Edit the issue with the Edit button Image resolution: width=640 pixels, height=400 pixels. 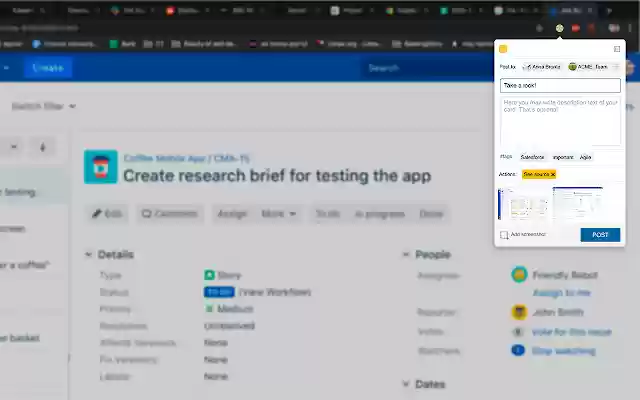click(x=107, y=214)
